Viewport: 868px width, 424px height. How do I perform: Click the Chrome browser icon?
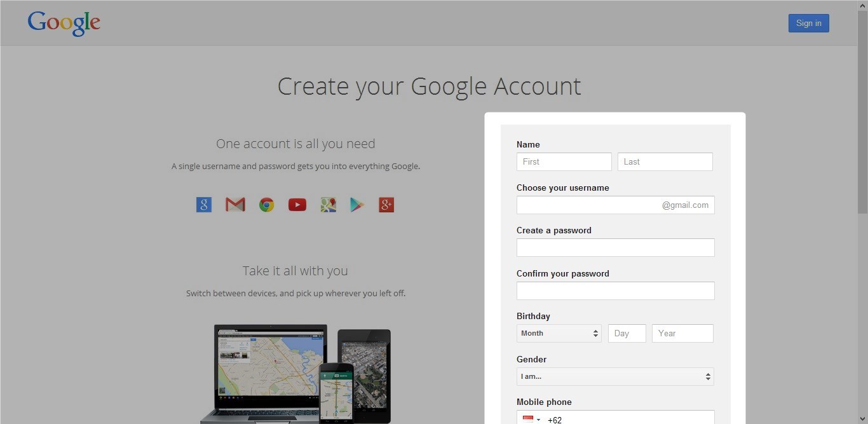click(x=266, y=204)
